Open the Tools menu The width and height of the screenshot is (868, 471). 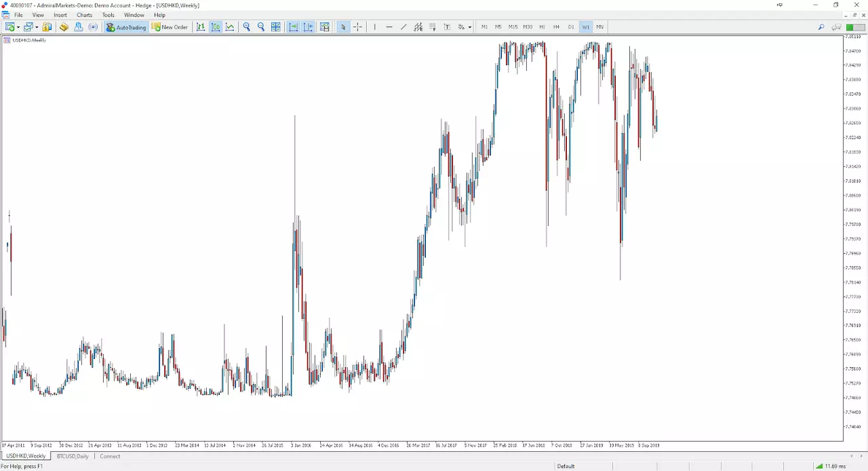pos(108,15)
